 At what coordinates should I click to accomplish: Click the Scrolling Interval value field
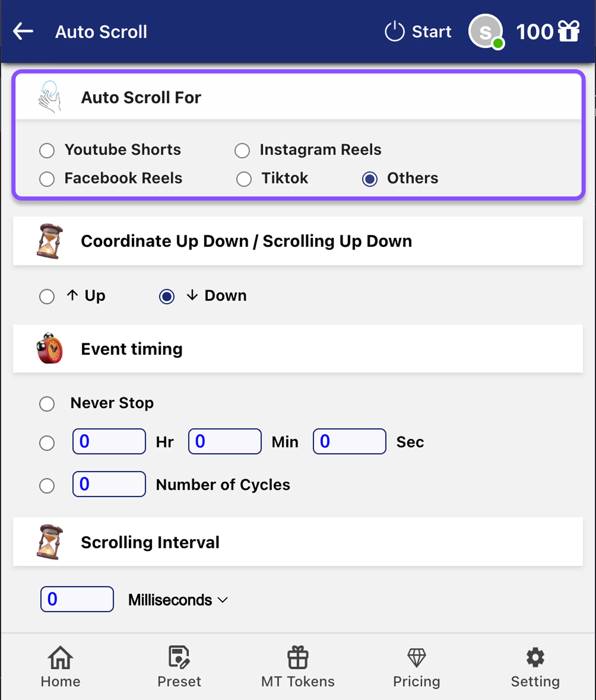tap(77, 599)
